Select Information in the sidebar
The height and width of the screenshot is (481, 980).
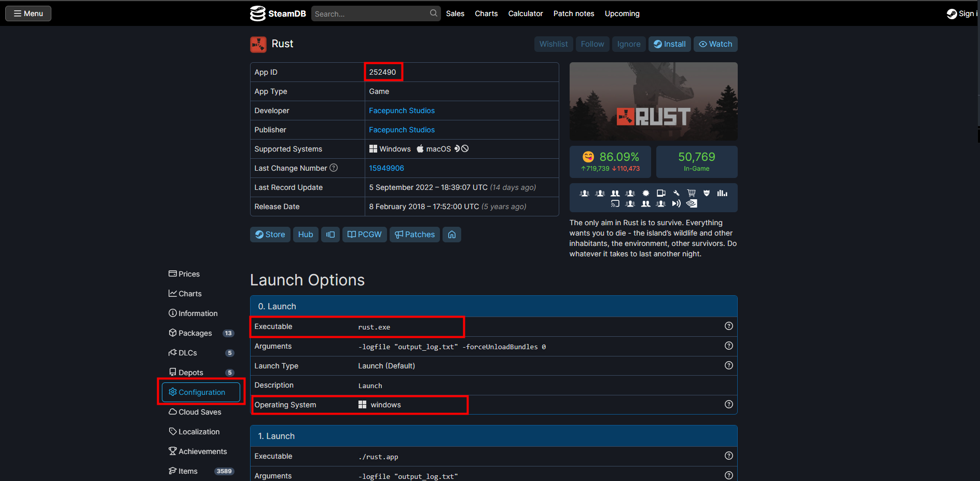click(x=201, y=313)
